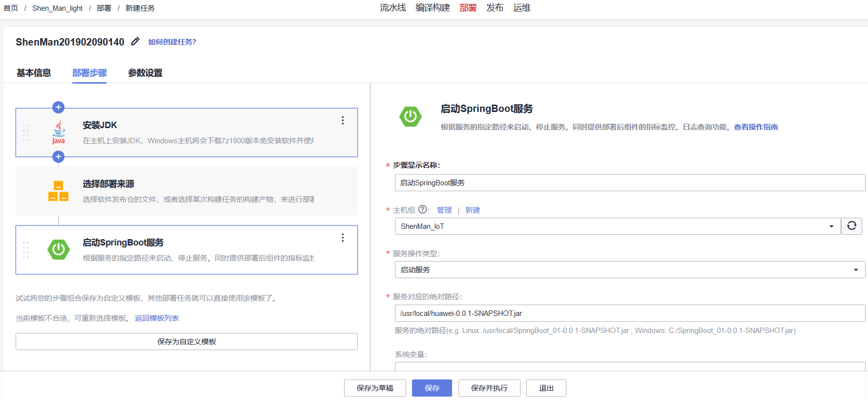Open 编译构建 in the top navigation
The image size is (868, 400).
click(433, 8)
